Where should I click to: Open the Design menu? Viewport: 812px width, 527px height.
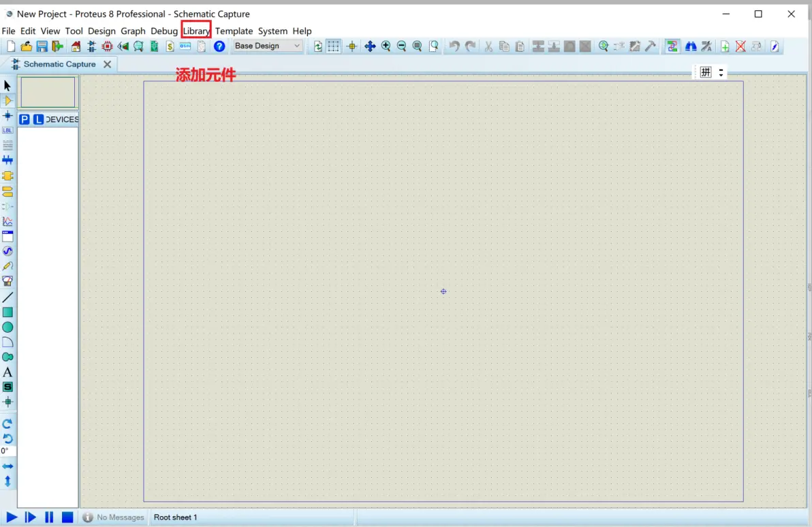click(101, 31)
